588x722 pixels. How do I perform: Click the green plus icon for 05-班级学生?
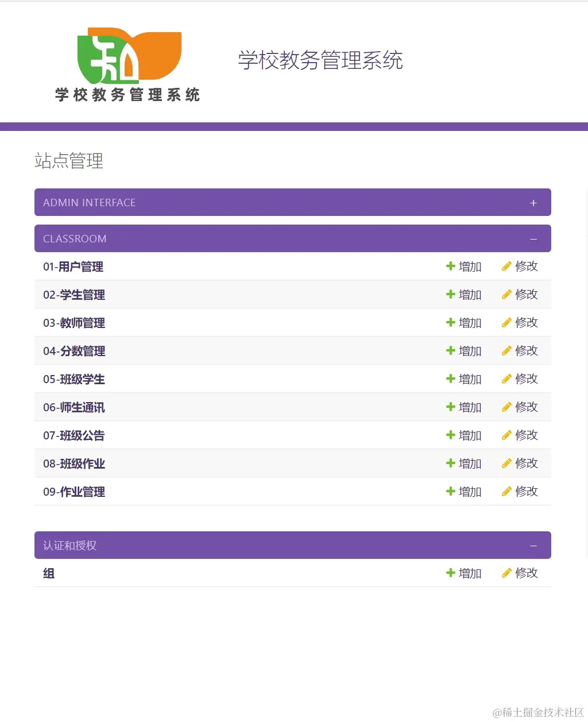[451, 379]
